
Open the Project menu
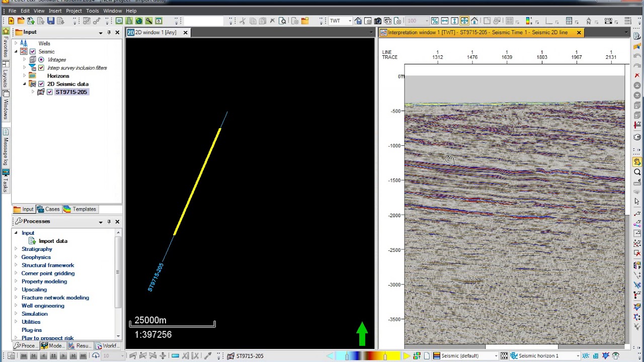tap(73, 11)
